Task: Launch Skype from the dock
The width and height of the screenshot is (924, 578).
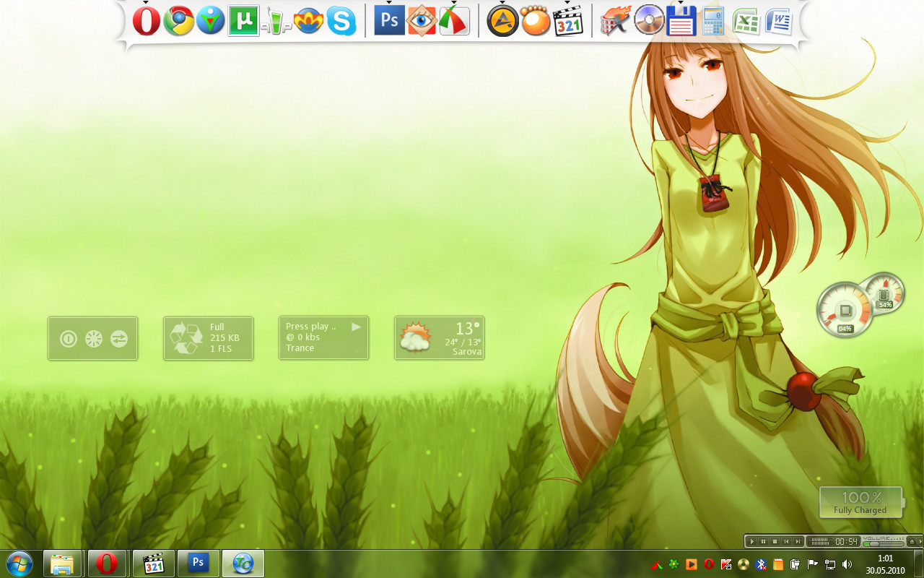Action: 341,21
